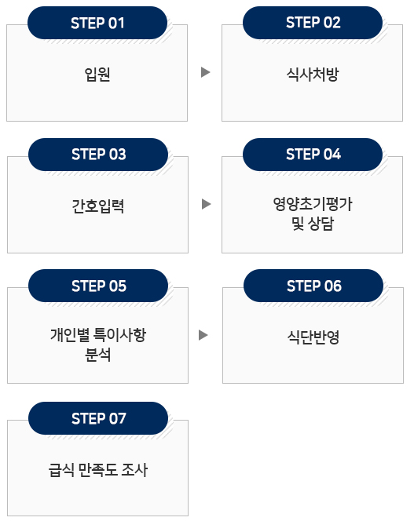
Task: Click the STEP 06 badge
Action: click(313, 286)
